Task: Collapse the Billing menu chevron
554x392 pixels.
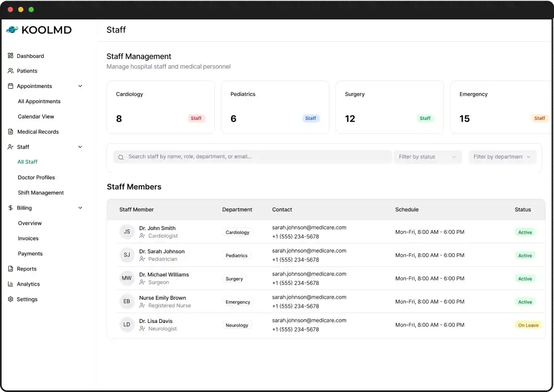Action: [x=80, y=208]
